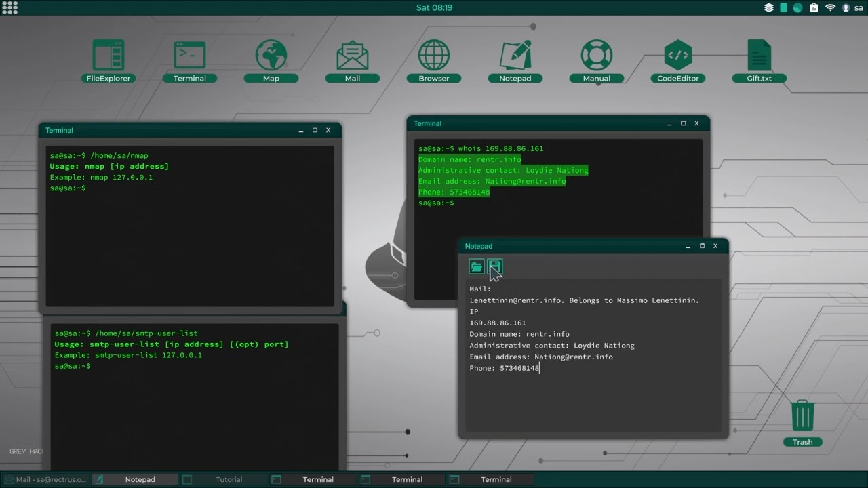Screen dimensions: 868x488
Task: Click 'Example: smtp-user-list 127.0.0.1' text
Action: click(128, 355)
